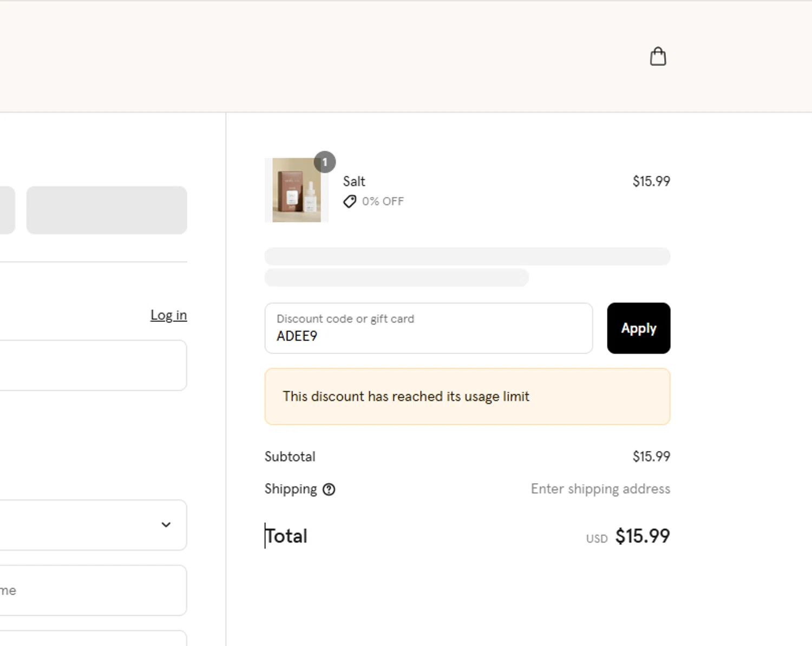812x646 pixels.
Task: Click the Subtotal amount $15.99
Action: 651,457
